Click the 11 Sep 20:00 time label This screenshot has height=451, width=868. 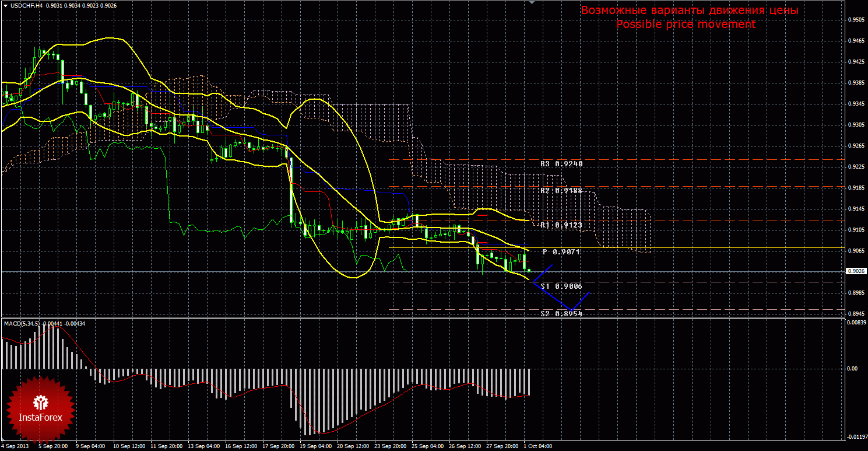coord(166,446)
